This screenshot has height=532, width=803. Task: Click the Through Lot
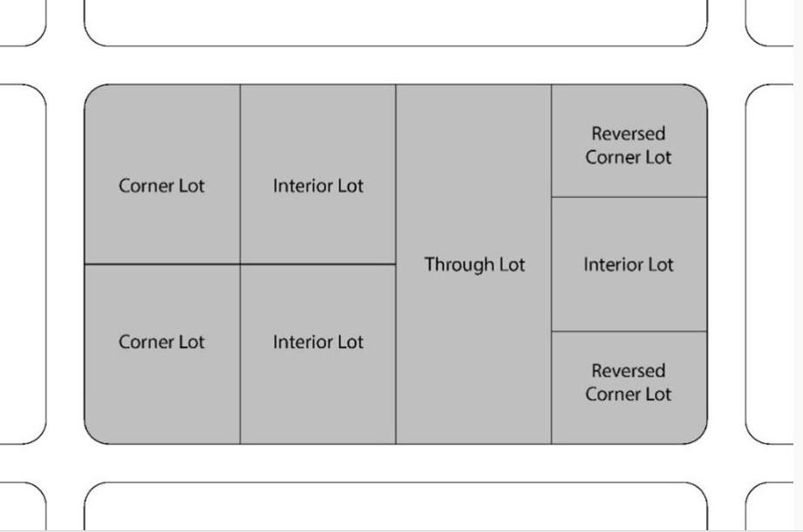tap(473, 264)
